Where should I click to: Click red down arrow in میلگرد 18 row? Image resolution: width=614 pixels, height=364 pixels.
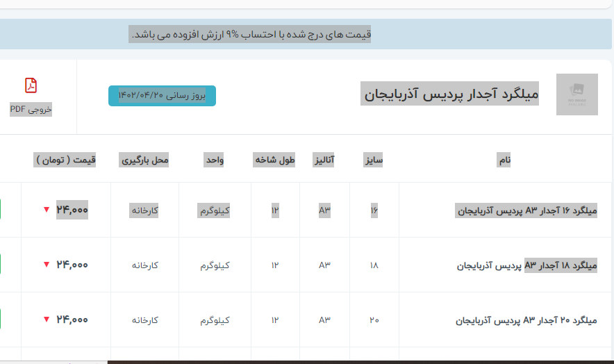47,265
